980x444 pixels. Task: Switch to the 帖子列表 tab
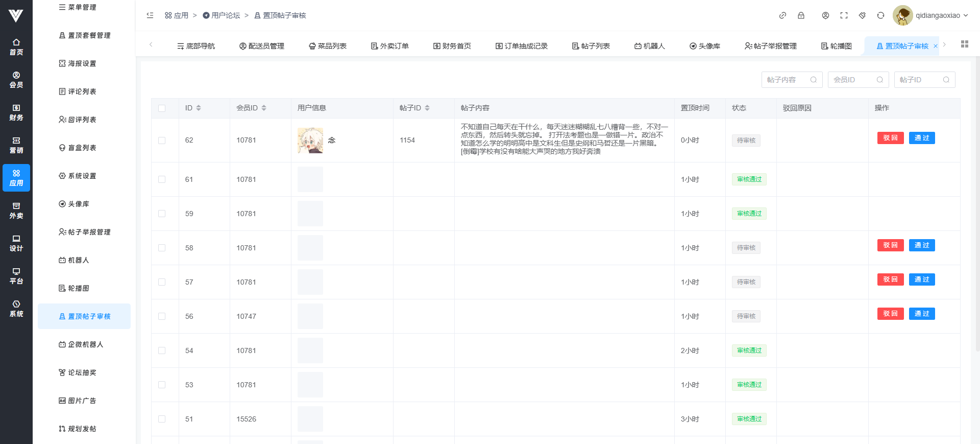591,46
